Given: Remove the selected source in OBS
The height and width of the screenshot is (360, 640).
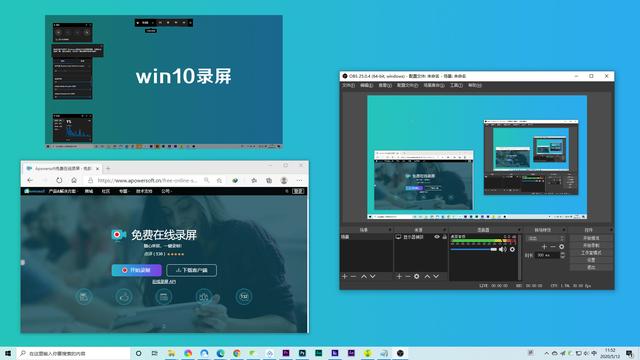Looking at the screenshot, I should pos(407,276).
